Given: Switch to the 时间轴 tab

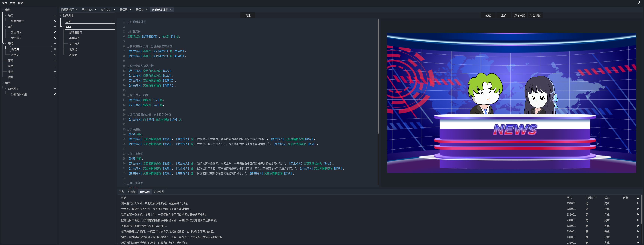Looking at the screenshot, I should 131,191.
